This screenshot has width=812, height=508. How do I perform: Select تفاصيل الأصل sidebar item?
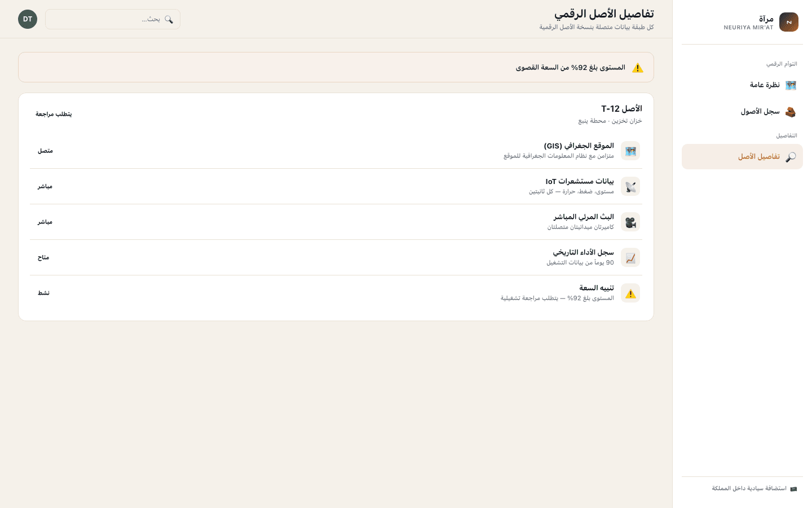tap(742, 156)
